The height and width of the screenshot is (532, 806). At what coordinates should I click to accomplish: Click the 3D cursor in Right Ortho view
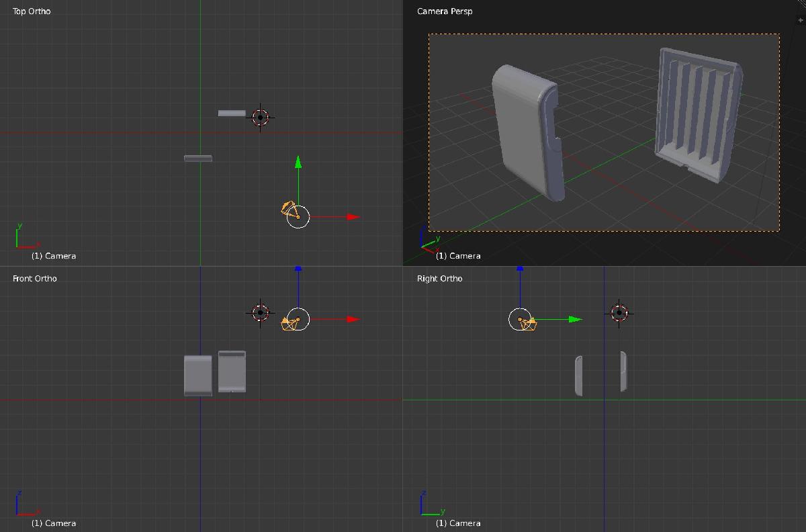(x=619, y=312)
